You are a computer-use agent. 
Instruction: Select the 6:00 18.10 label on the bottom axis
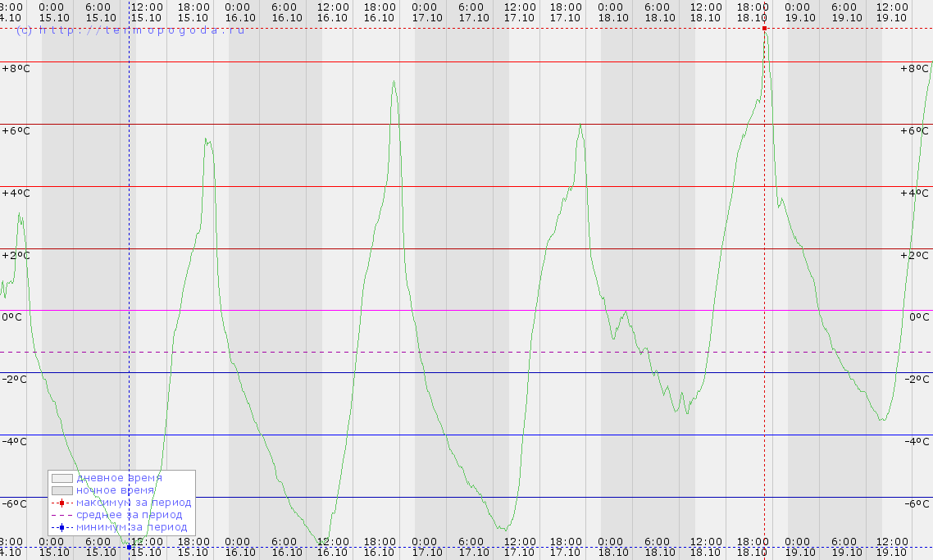click(x=658, y=547)
